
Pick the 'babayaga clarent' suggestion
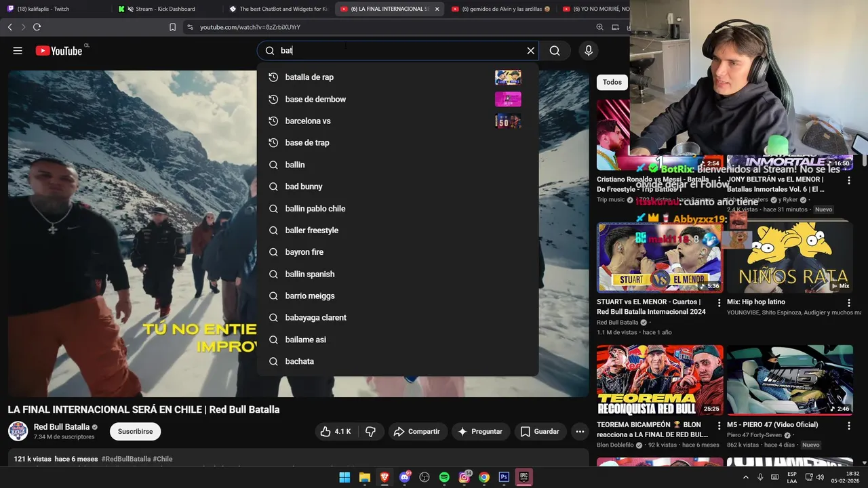click(397, 317)
